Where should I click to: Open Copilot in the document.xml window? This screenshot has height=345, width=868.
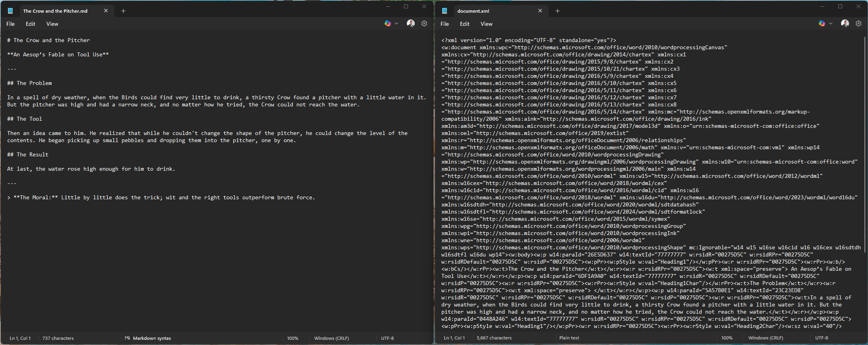click(x=822, y=24)
